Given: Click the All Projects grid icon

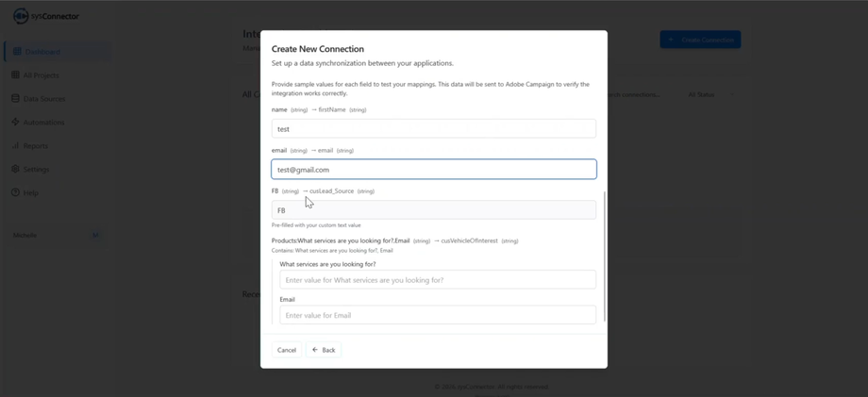Looking at the screenshot, I should tap(15, 75).
